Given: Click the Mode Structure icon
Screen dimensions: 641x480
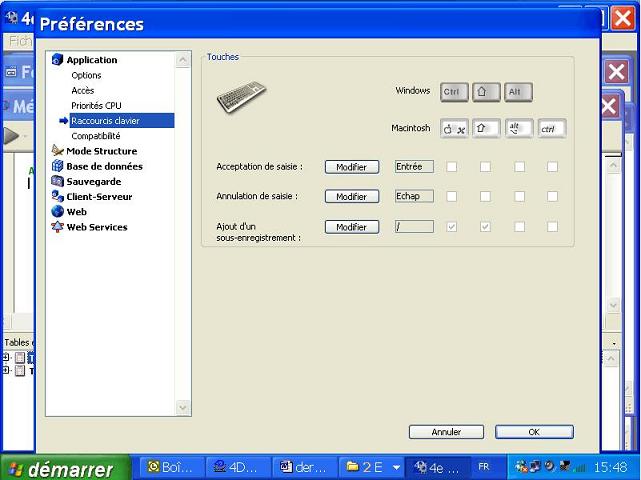Looking at the screenshot, I should click(x=58, y=151).
